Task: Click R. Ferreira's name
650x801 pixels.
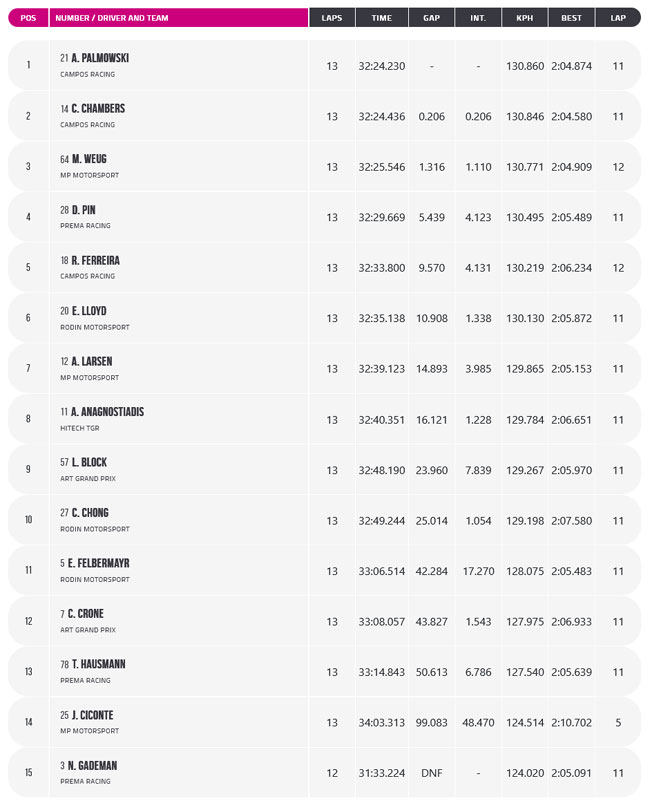Action: tap(96, 261)
